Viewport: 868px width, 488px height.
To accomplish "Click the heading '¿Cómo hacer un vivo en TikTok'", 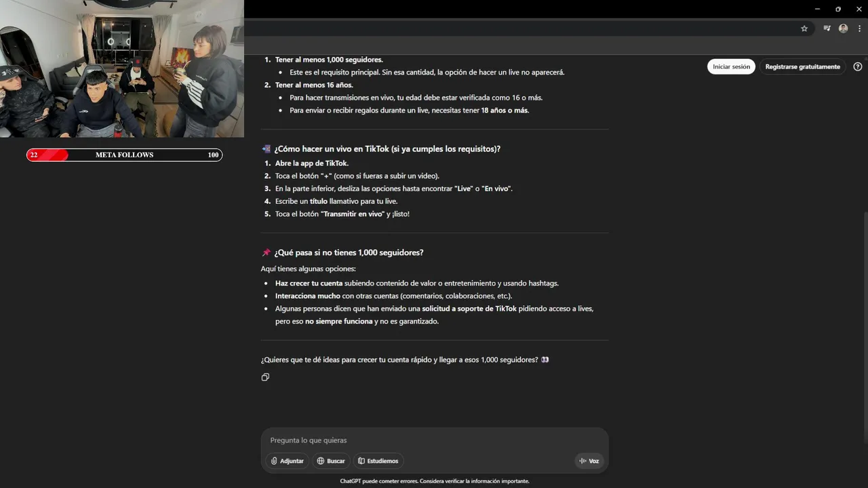I will point(387,148).
